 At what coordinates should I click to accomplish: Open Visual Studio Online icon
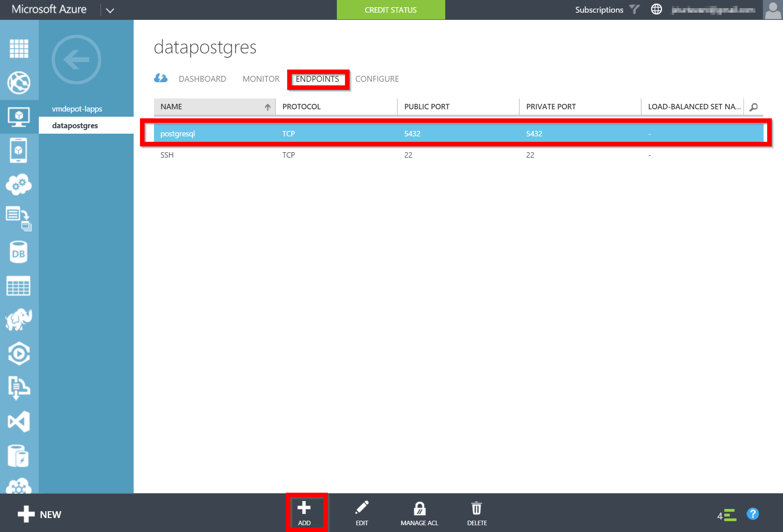click(19, 422)
